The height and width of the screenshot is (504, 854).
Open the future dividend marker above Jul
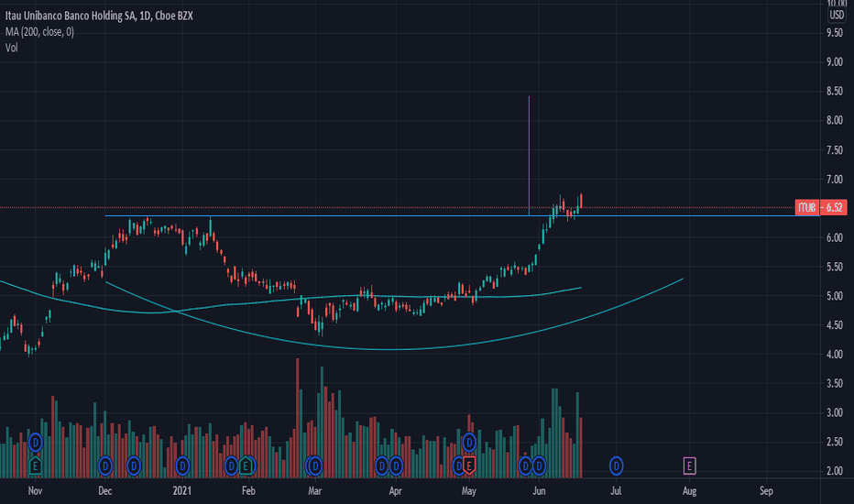(616, 466)
